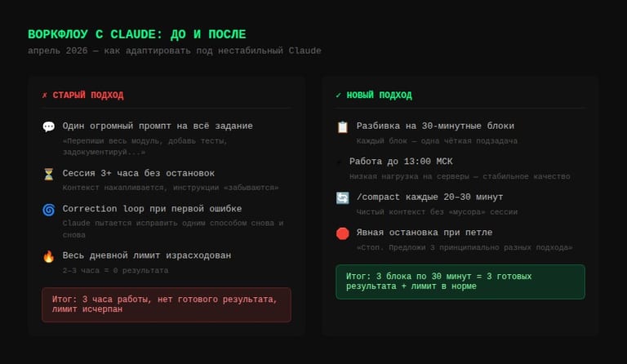Image resolution: width=627 pixels, height=364 pixels.
Task: Click the title 'ВОРКФЛОУ С CLAUDE: ДО И ПОСЛЕ'
Action: (x=137, y=34)
